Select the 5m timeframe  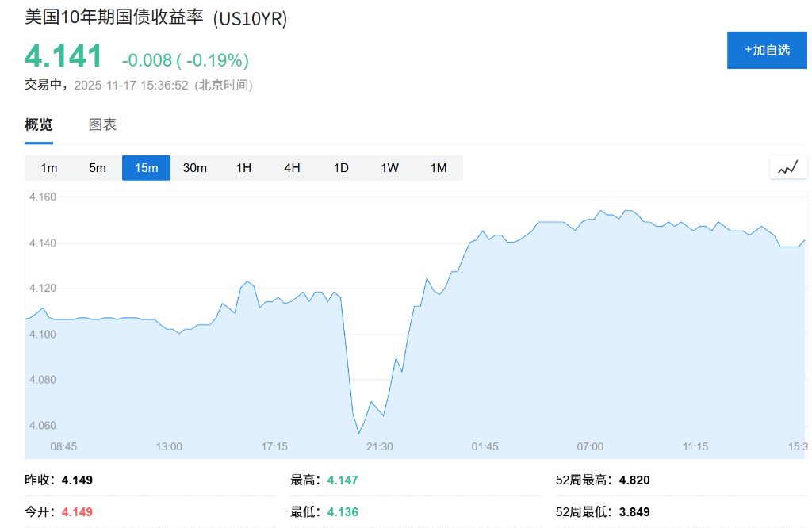(97, 167)
